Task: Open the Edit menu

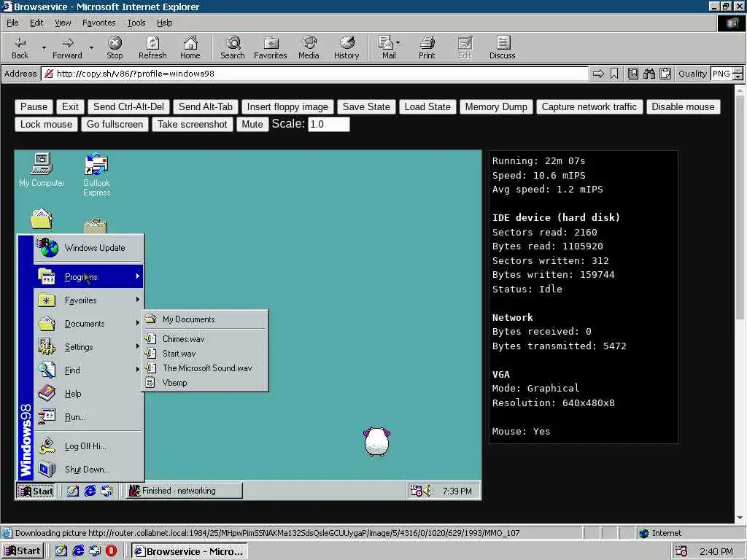Action: click(x=36, y=23)
